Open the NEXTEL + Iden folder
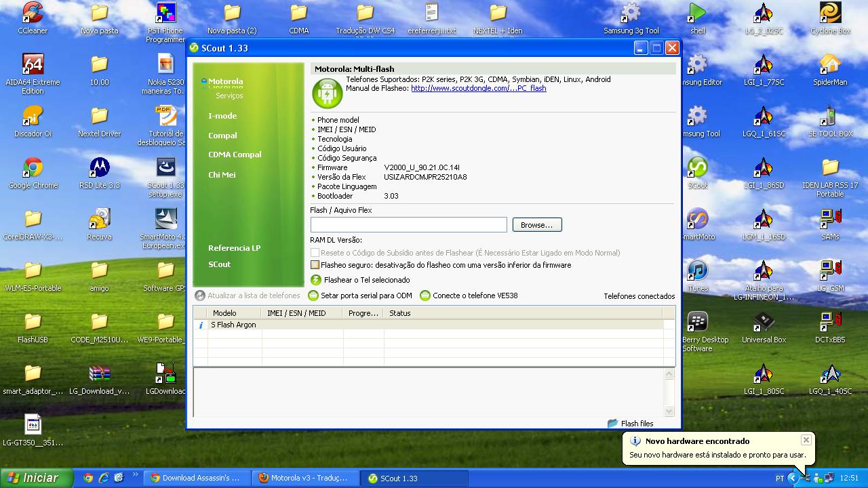The image size is (868, 488). point(498,18)
